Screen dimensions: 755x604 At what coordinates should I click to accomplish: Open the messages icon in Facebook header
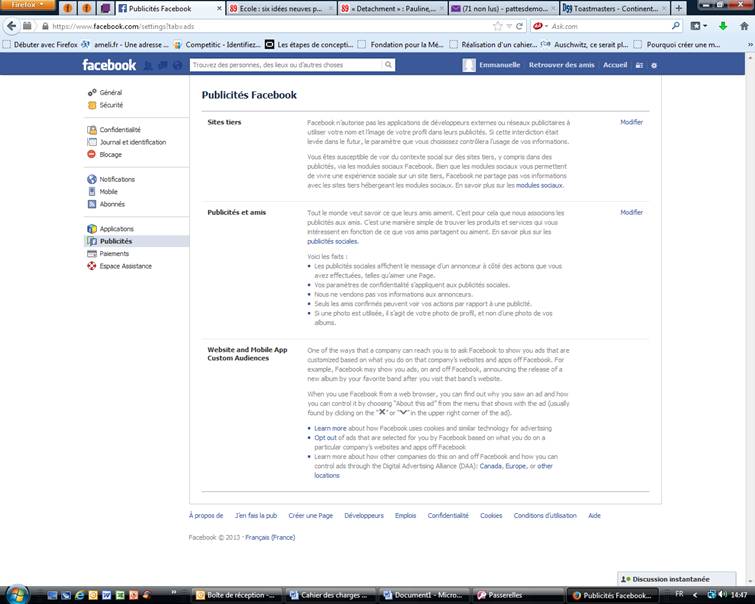[x=163, y=66]
